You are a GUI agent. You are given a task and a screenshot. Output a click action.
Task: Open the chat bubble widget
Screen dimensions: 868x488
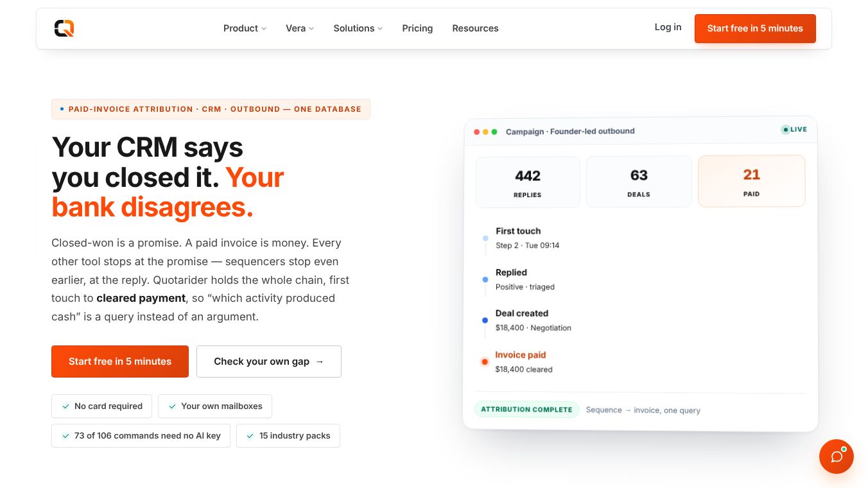click(x=837, y=457)
